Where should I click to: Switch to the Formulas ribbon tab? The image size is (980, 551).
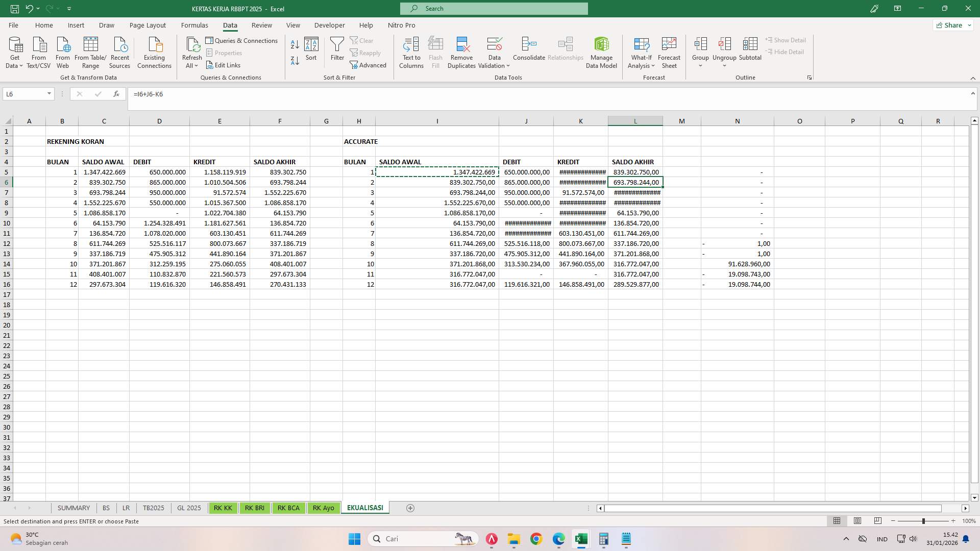pos(194,25)
